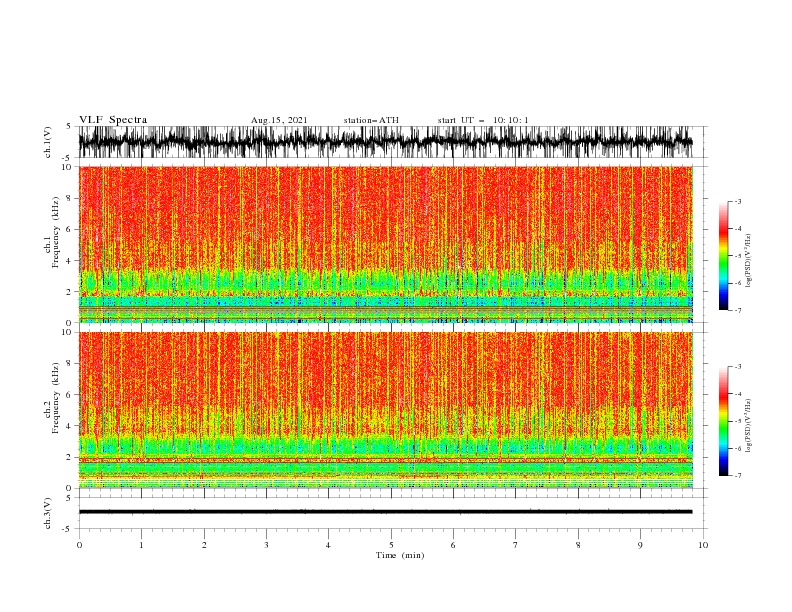Click the "2" tick on the time axis

pos(204,545)
